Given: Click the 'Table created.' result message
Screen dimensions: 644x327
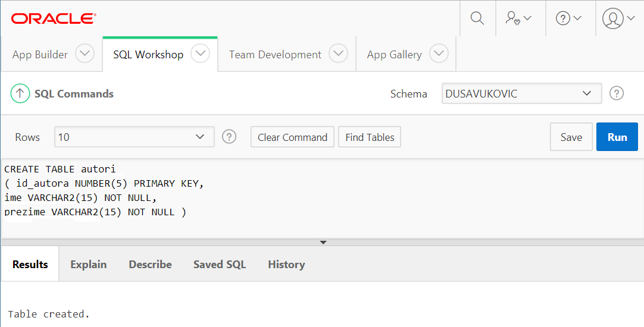Looking at the screenshot, I should pos(49,315).
